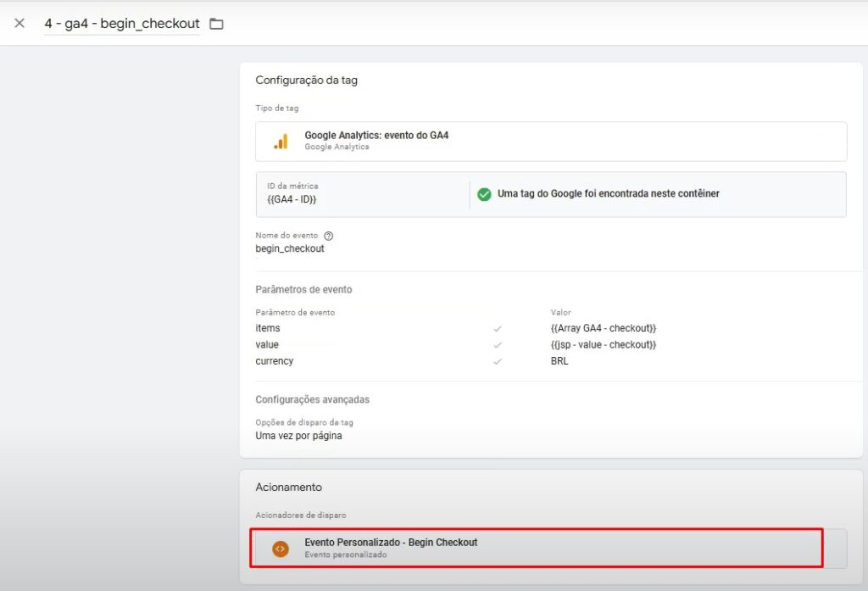This screenshot has width=868, height=591.
Task: Click the folder icon beside the tag name
Action: 216,24
